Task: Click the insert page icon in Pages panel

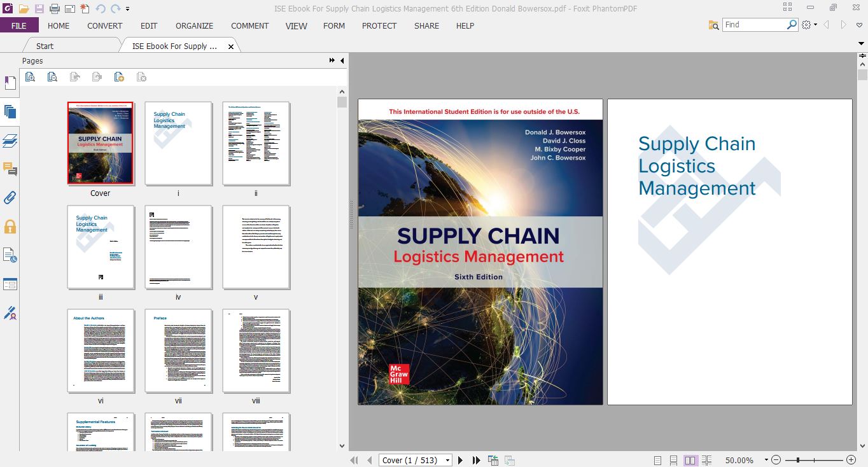Action: (x=119, y=77)
